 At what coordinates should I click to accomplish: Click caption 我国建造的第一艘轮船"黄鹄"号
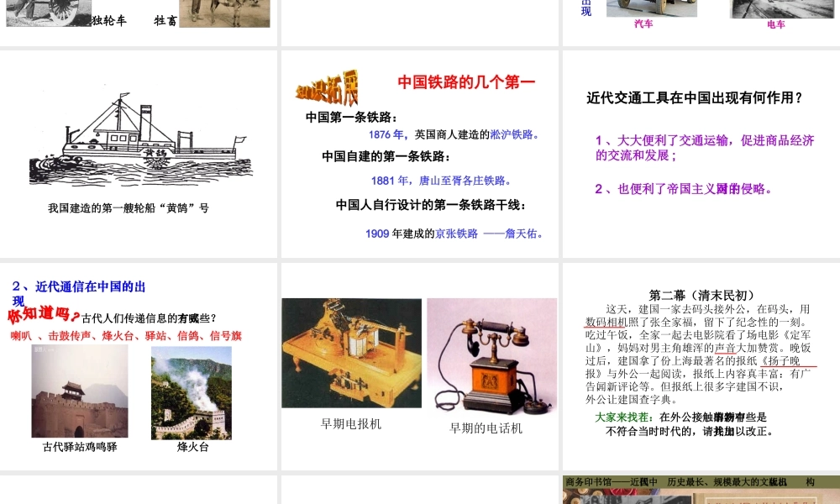coord(129,207)
